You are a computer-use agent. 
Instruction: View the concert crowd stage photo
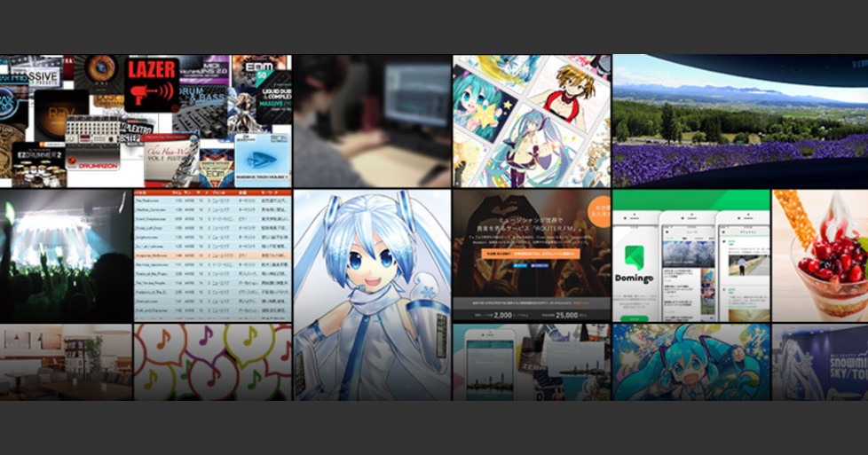(x=66, y=255)
